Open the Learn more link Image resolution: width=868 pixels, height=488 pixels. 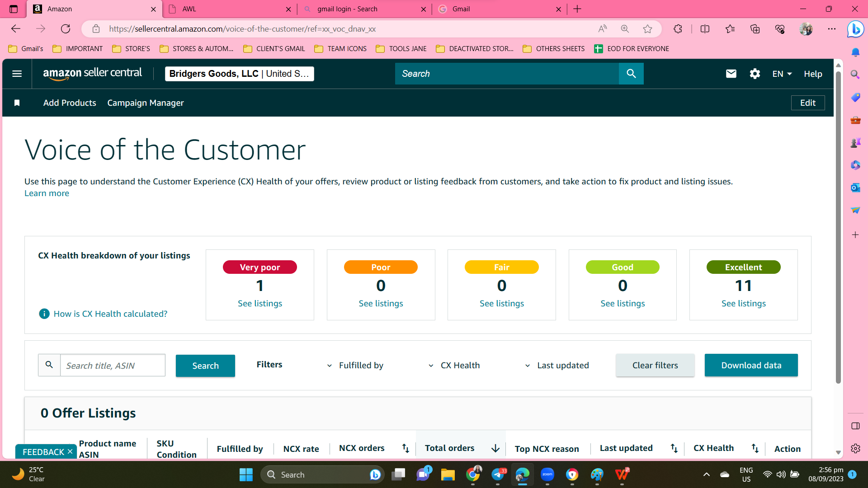click(x=47, y=193)
